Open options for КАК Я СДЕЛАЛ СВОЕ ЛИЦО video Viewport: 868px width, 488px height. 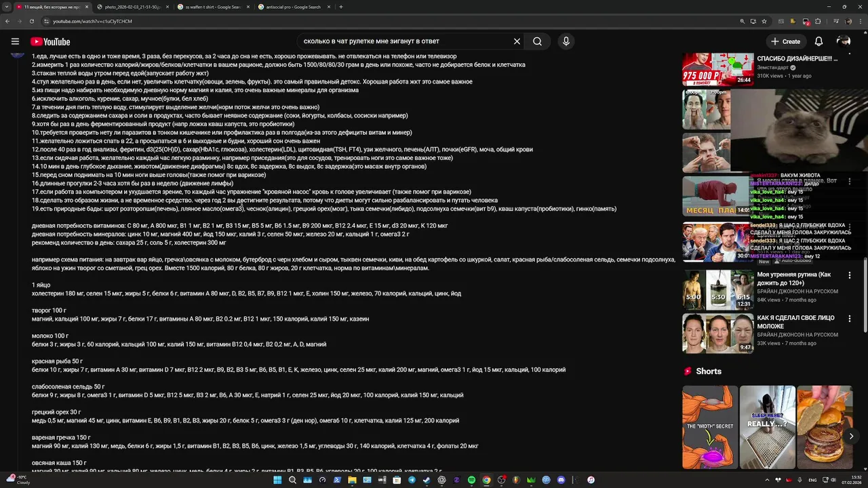tap(849, 318)
